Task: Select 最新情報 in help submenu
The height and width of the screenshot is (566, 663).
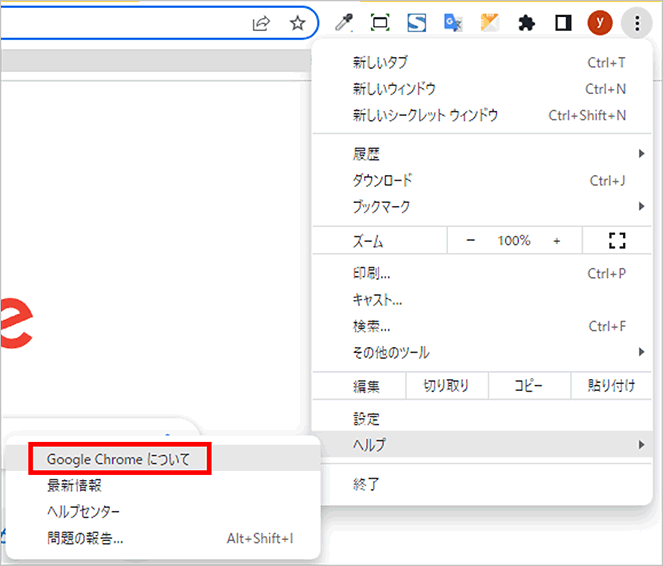Action: (163, 485)
